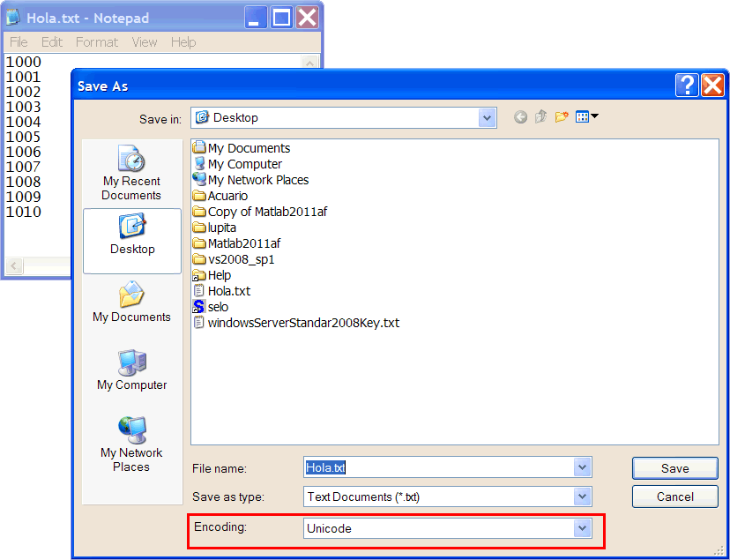730x560 pixels.
Task: Open My Computer in the places bar
Action: (131, 370)
